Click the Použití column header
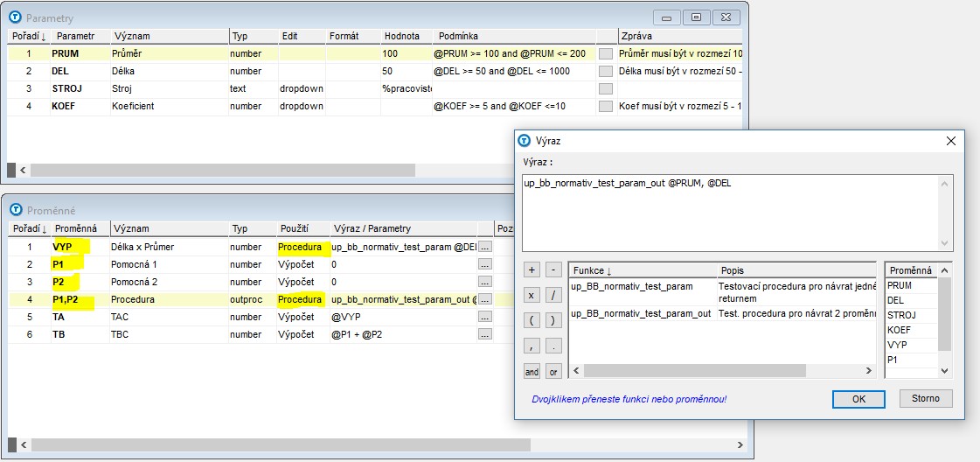This screenshot has width=980, height=462. click(x=303, y=228)
